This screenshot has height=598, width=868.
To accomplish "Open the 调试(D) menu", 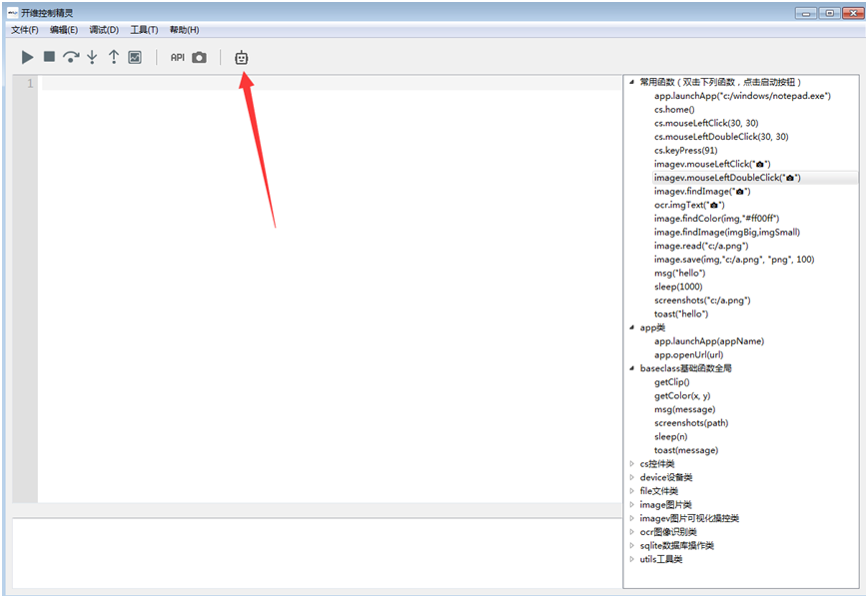I will pos(104,30).
